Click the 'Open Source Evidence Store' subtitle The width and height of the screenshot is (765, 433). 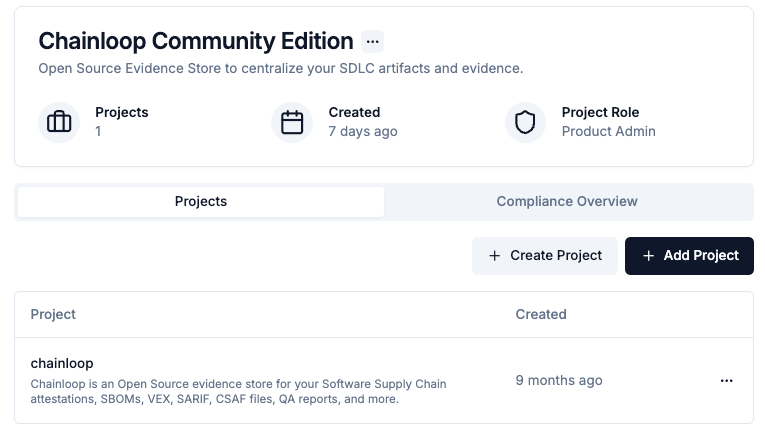tap(281, 68)
